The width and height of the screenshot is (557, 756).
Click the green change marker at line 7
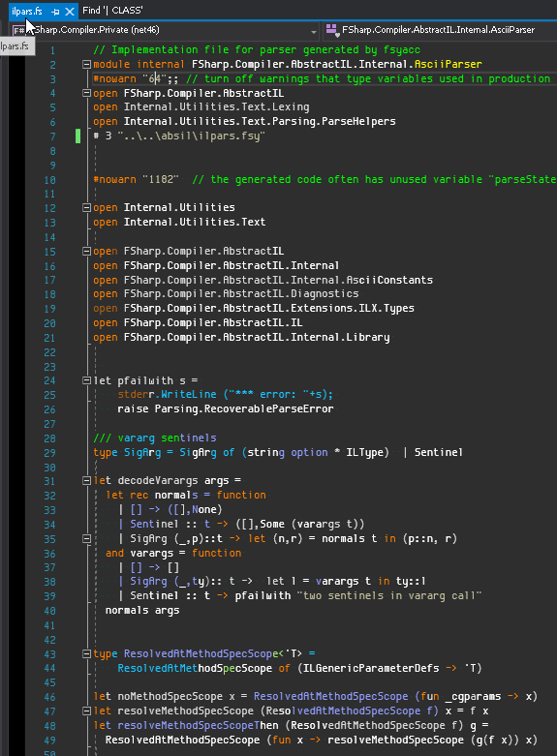[x=77, y=136]
